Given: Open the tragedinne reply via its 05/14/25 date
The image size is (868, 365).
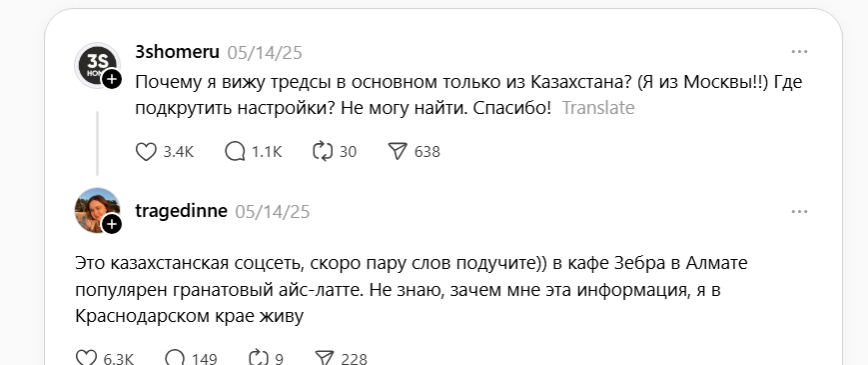Looking at the screenshot, I should [x=273, y=212].
